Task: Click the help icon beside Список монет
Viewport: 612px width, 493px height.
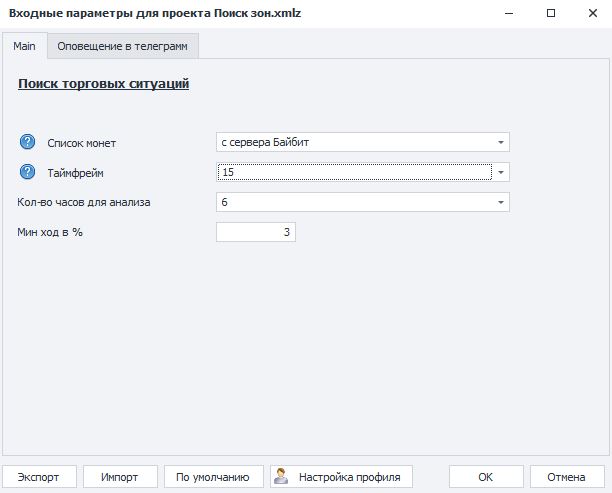Action: pyautogui.click(x=27, y=142)
